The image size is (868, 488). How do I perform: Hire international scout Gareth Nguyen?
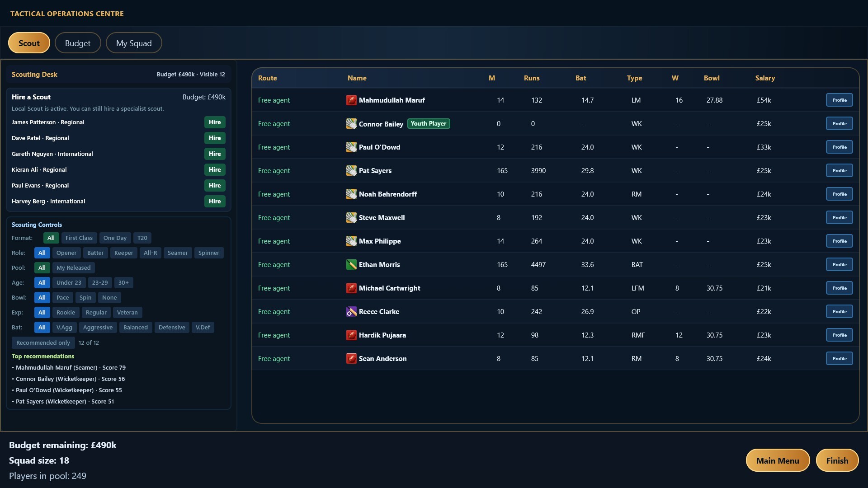point(215,154)
